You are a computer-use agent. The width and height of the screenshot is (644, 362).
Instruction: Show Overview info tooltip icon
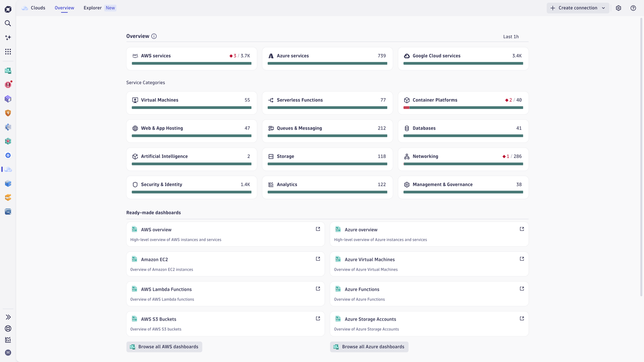point(154,36)
